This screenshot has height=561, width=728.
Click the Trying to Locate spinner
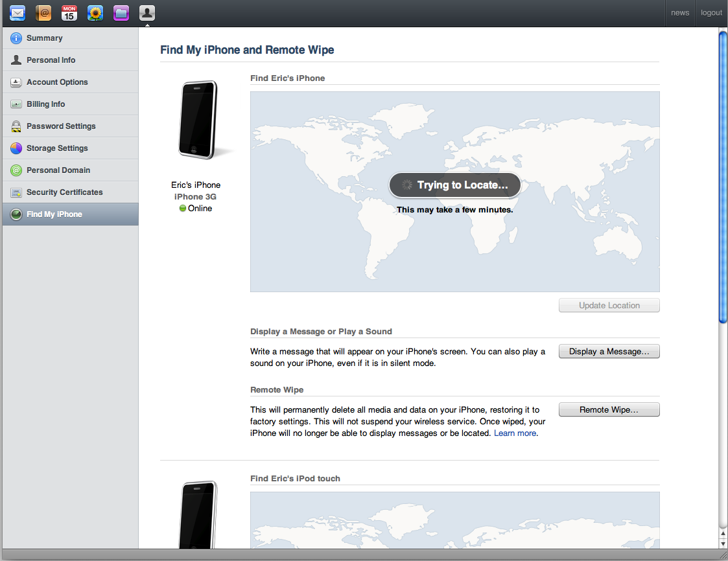click(406, 185)
